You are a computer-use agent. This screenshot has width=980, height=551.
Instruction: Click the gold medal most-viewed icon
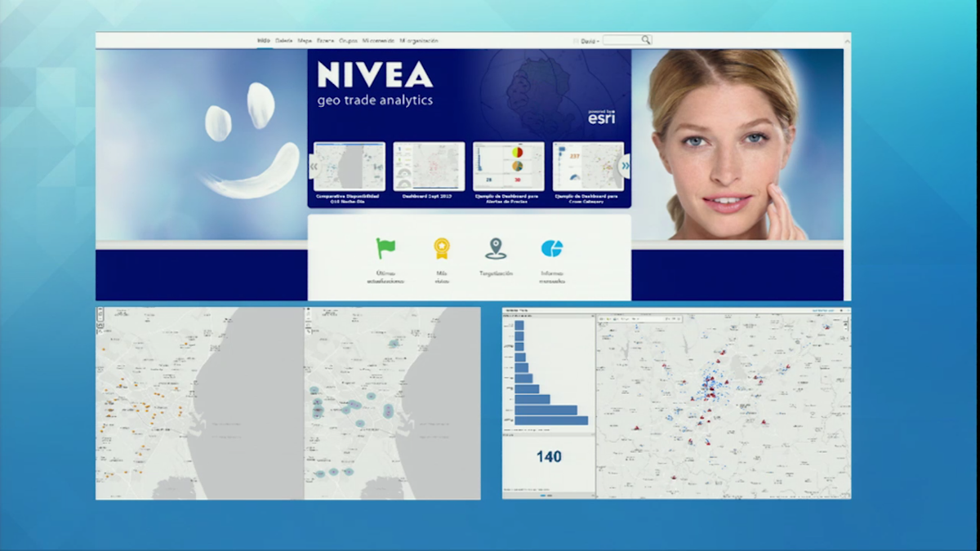442,248
